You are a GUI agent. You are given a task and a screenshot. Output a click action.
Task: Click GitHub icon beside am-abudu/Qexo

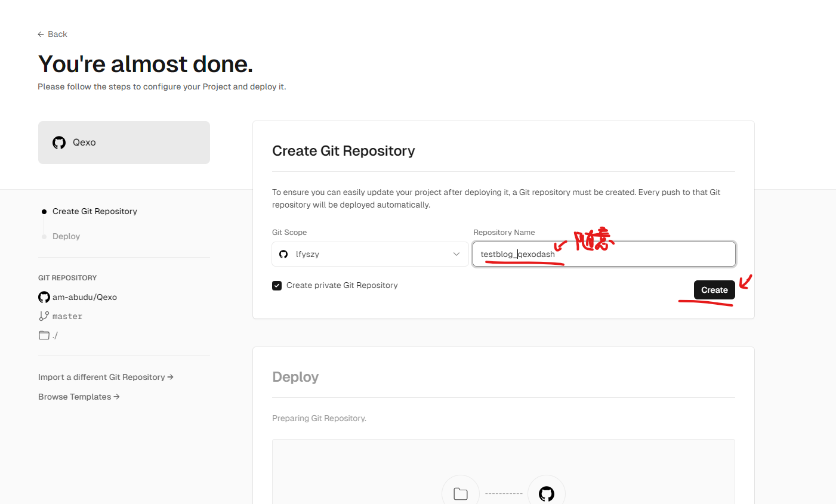tap(44, 297)
